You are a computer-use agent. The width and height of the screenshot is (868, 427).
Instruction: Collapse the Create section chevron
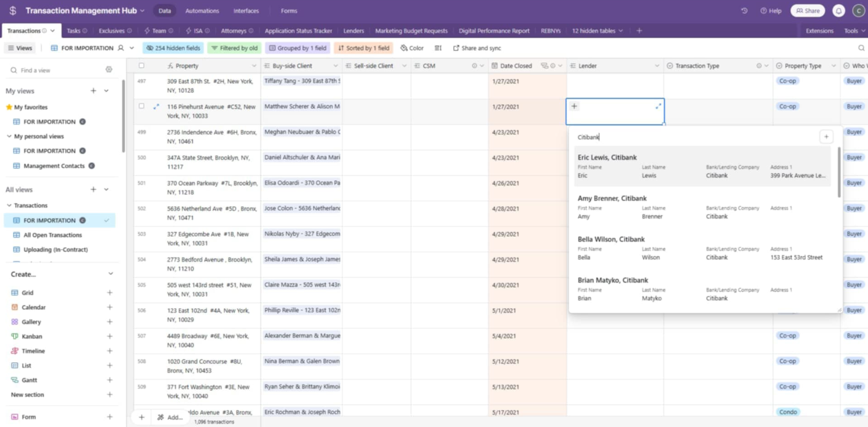[x=110, y=274]
